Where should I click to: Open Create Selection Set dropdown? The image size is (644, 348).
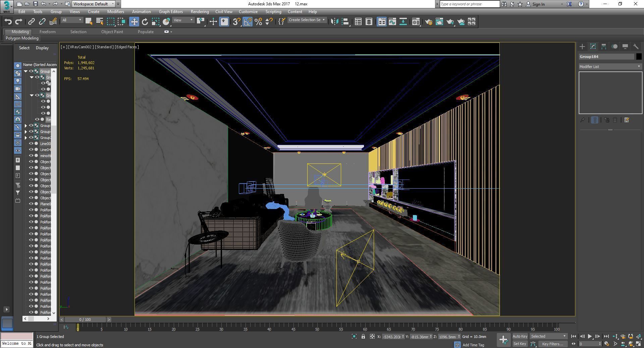pos(307,20)
